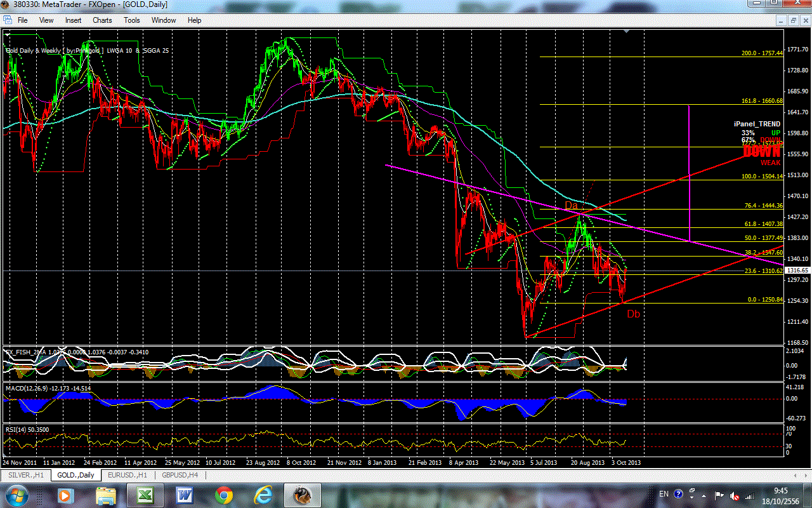Click the muted volume speaker icon
This screenshot has height=508, width=812.
(735, 495)
